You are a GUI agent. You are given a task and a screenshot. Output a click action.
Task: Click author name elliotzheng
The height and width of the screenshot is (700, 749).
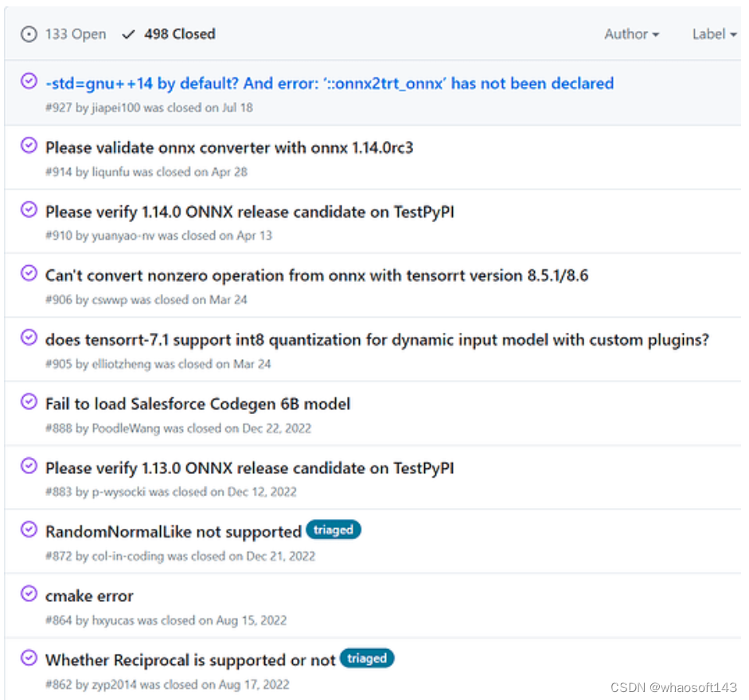(121, 364)
